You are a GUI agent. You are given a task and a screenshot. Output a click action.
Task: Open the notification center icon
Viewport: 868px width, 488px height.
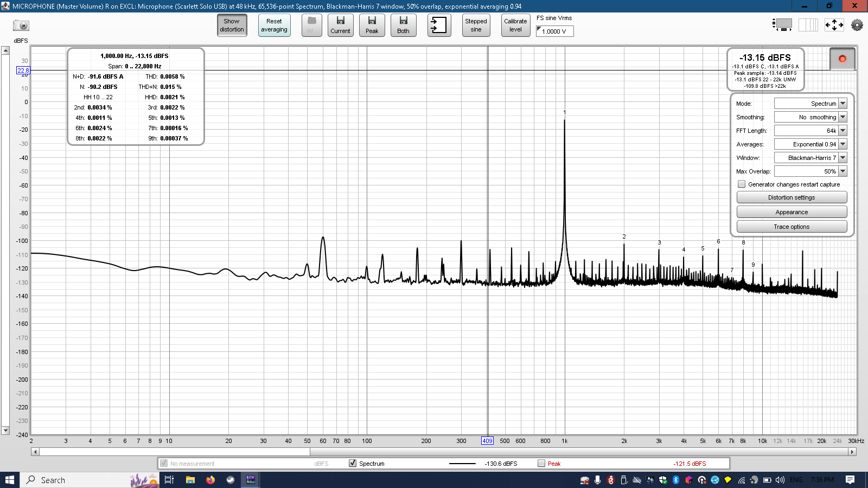click(x=850, y=480)
